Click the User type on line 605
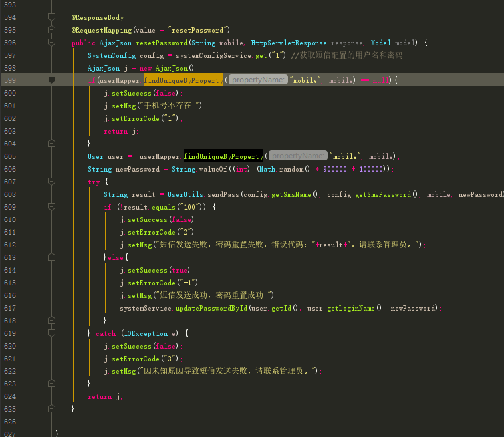 tap(96, 156)
